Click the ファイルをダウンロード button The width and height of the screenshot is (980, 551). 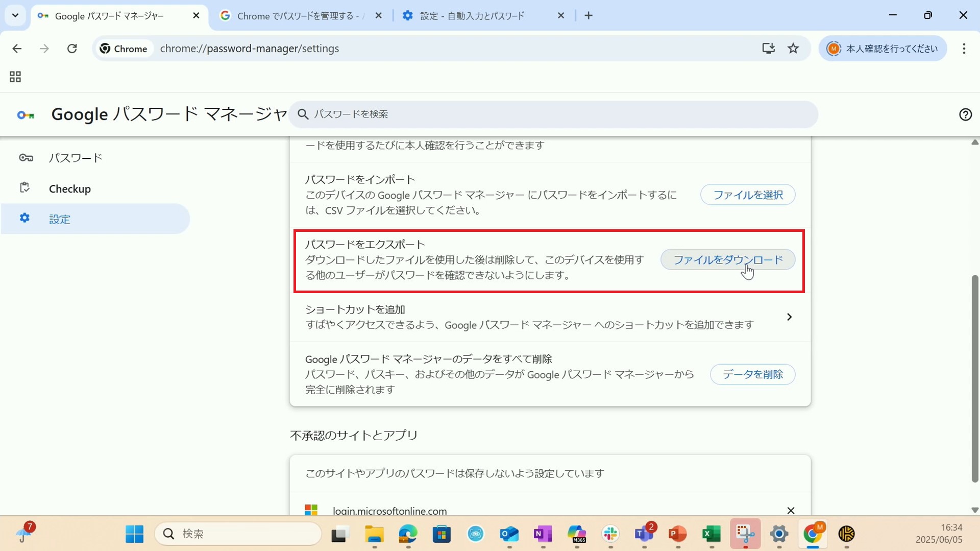pyautogui.click(x=727, y=260)
